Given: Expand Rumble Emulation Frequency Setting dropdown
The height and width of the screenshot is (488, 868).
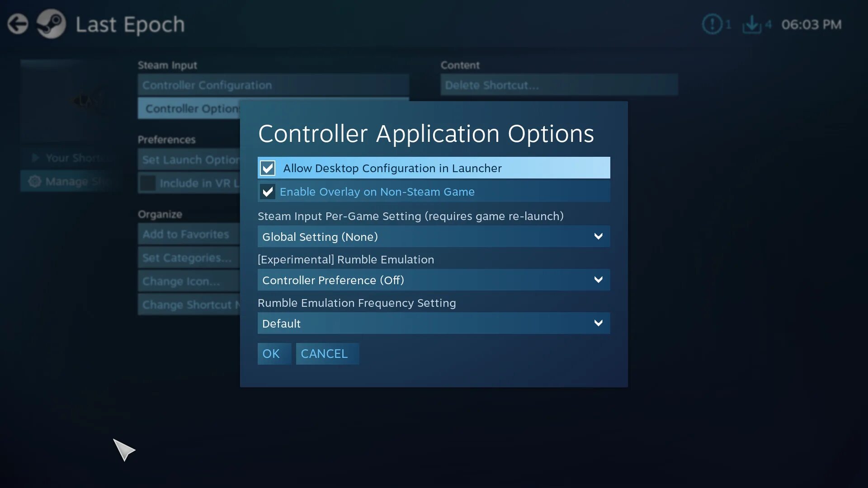Looking at the screenshot, I should pyautogui.click(x=434, y=323).
